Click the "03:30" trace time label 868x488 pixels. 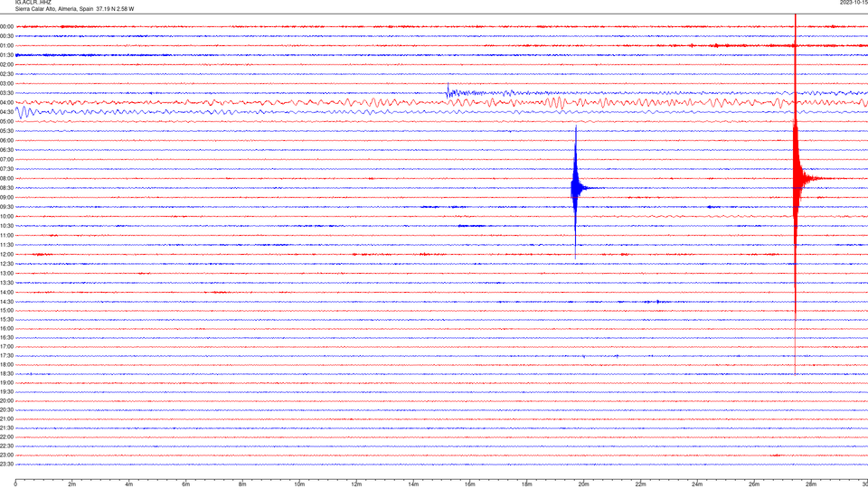7,93
